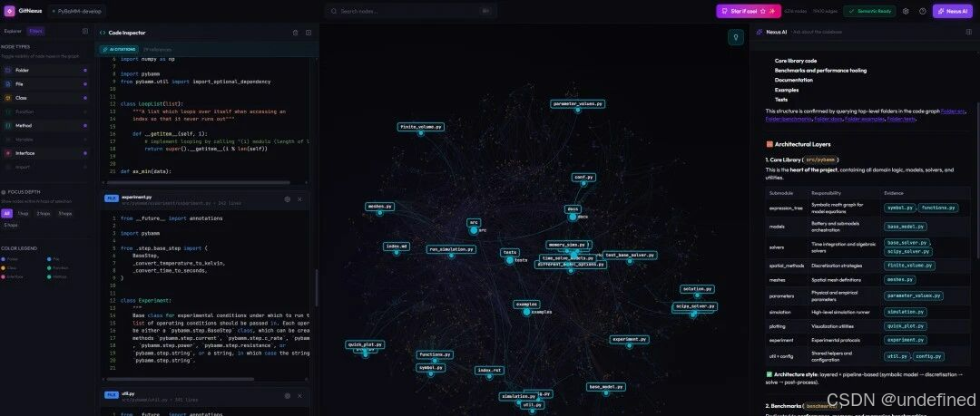Select the finite_volume.py graph node

click(x=421, y=127)
